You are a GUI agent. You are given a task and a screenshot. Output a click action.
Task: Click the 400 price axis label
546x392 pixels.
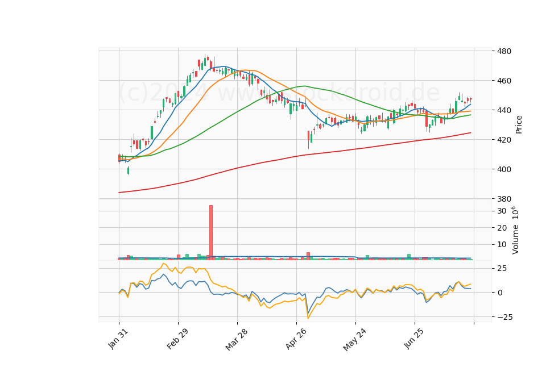503,169
